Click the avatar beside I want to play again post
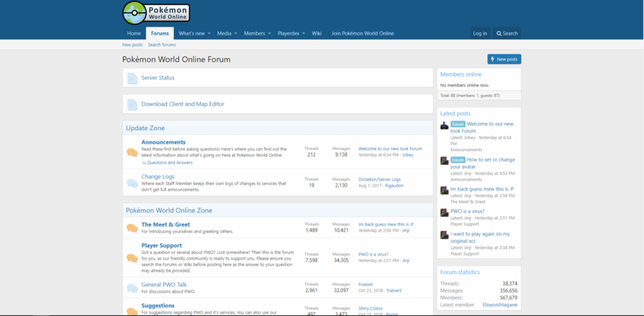 [x=444, y=235]
